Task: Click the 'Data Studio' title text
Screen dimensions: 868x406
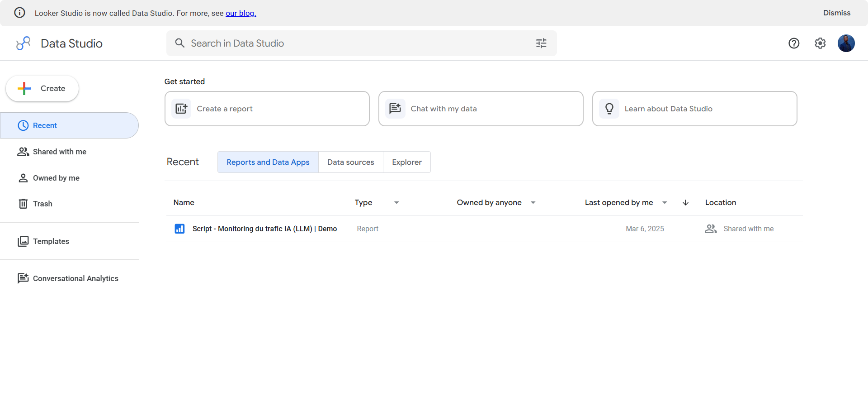Action: 72,43
